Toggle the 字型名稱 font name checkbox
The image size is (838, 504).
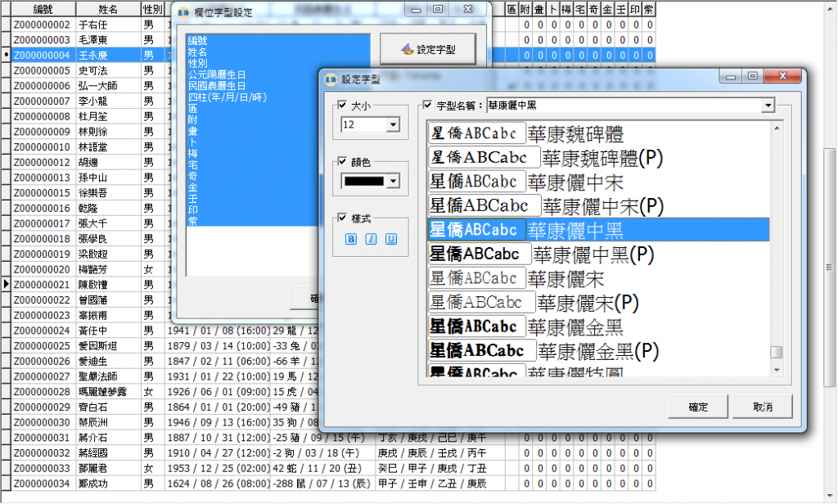point(427,105)
